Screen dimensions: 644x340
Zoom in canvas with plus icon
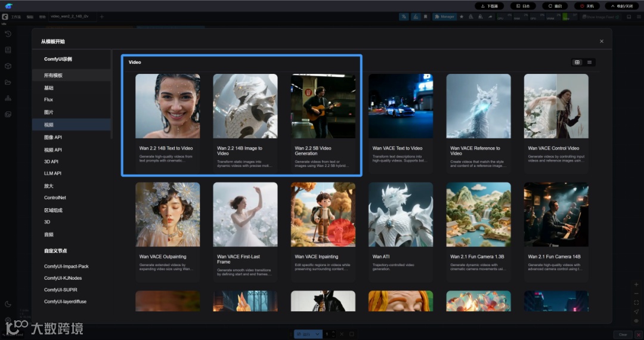[x=636, y=285]
